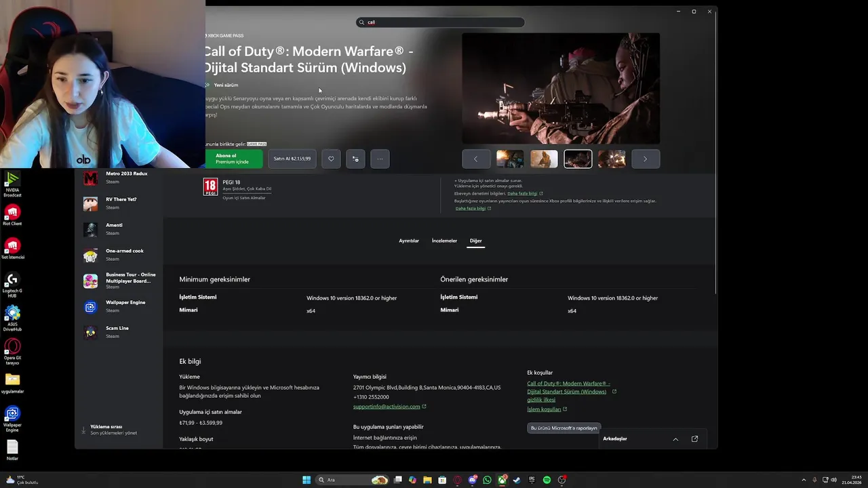Open the Riot Client desktop icon
Screen dimensions: 868x488
(12, 215)
